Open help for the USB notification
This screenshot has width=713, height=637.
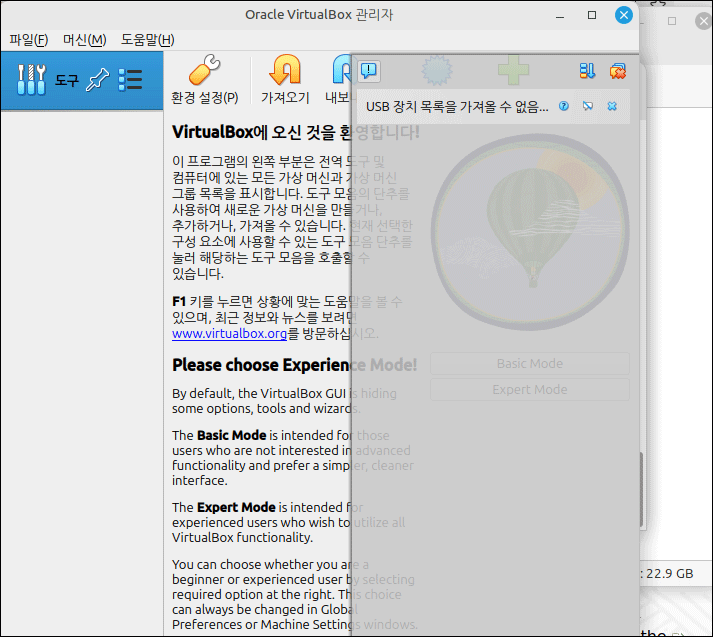pos(564,106)
